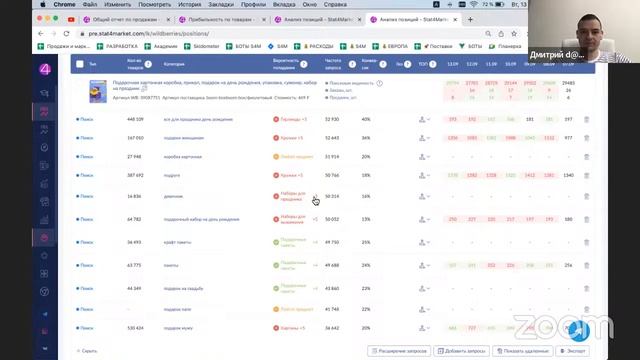Viewport: 640px width, 360px height.
Task: Open action dropdown for 51 914 frequency row
Action: [424, 157]
